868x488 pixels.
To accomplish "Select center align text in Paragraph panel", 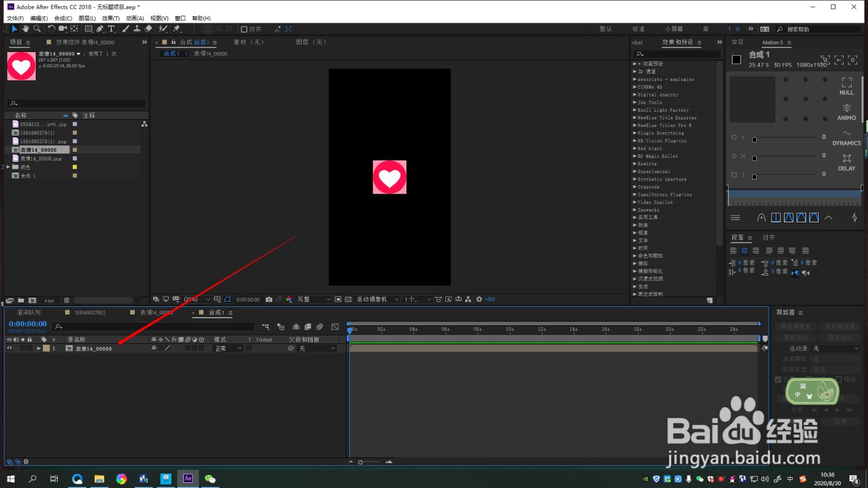I will (x=744, y=251).
